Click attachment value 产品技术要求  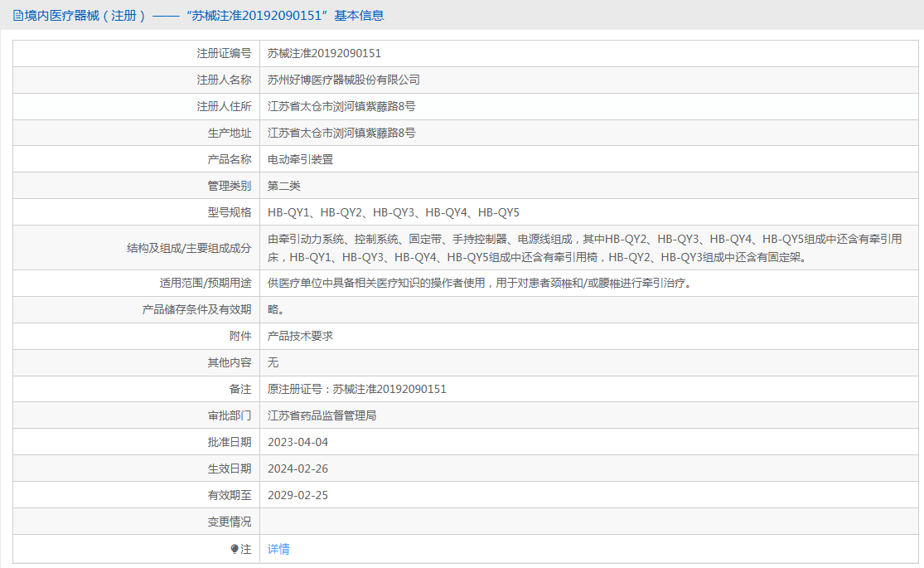click(300, 337)
